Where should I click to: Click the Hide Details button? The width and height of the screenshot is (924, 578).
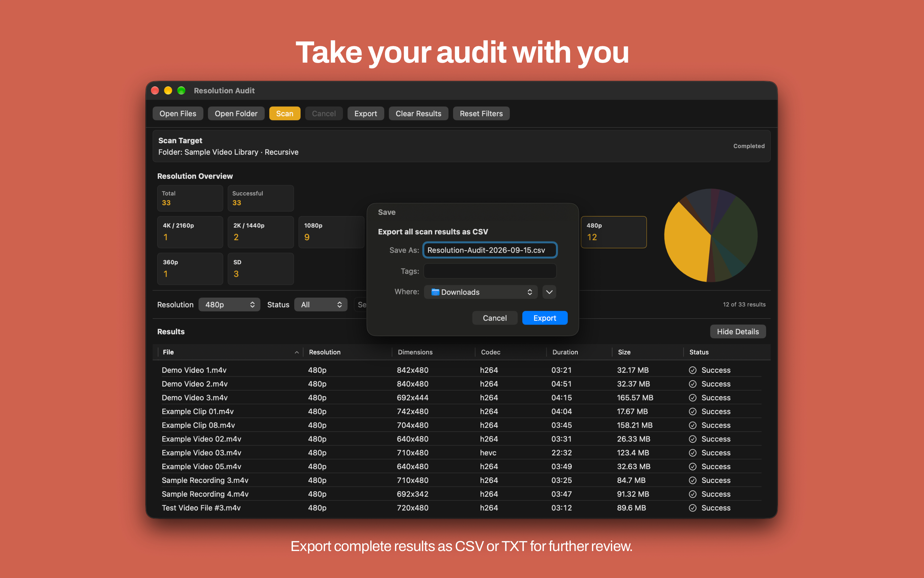[738, 332]
